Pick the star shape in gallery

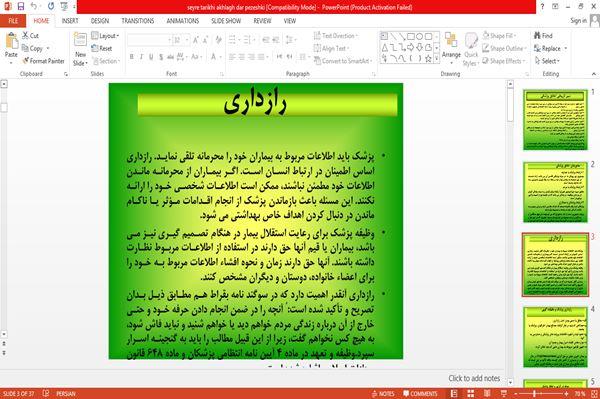click(x=428, y=58)
